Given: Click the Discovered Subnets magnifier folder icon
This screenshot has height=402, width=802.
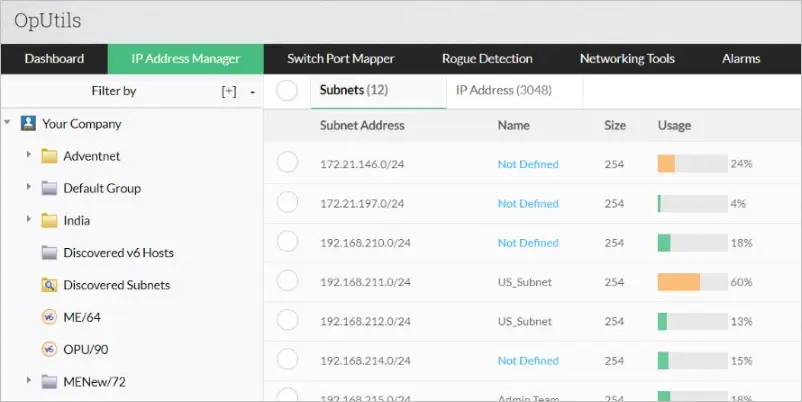Looking at the screenshot, I should 49,284.
